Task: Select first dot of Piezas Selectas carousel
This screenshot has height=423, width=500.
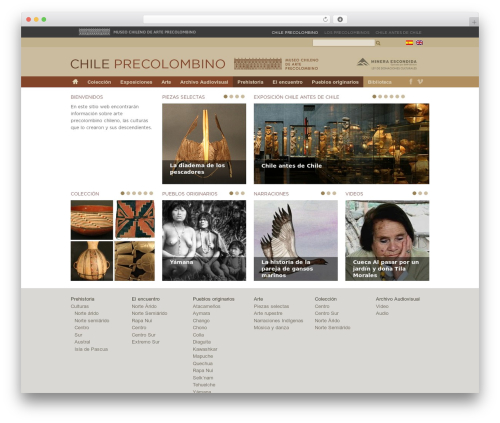Action: [226, 97]
